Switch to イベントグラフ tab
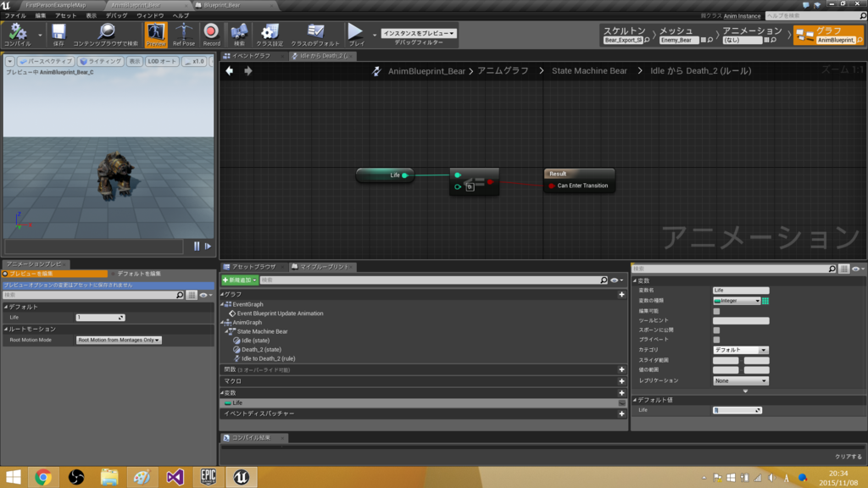 pyautogui.click(x=251, y=56)
